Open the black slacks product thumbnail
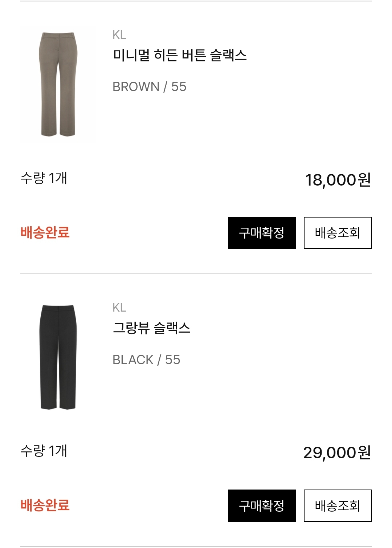 click(58, 357)
